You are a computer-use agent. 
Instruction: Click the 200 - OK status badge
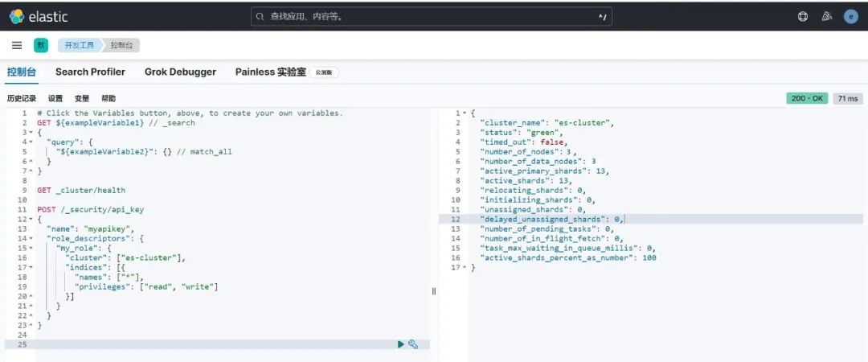(x=807, y=99)
